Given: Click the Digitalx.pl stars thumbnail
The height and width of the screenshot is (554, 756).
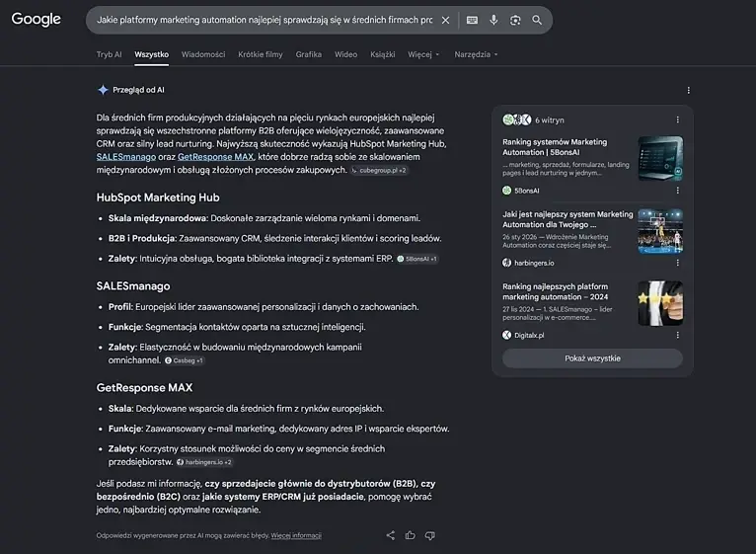Looking at the screenshot, I should [x=660, y=303].
